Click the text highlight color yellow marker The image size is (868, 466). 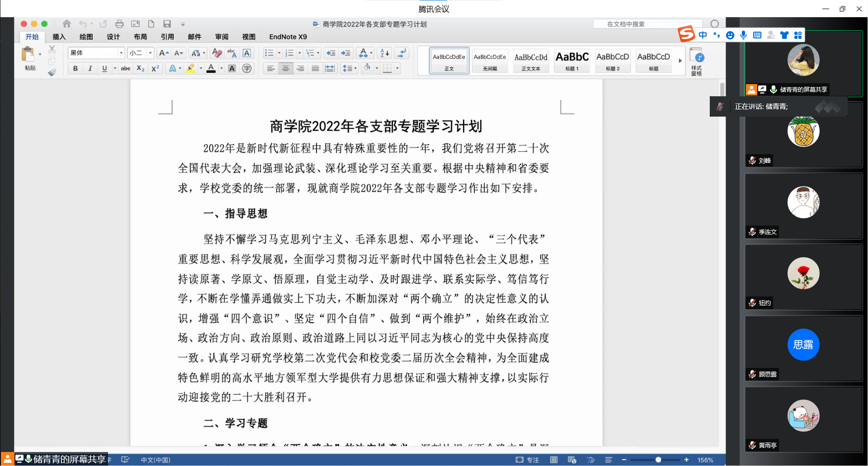(191, 68)
